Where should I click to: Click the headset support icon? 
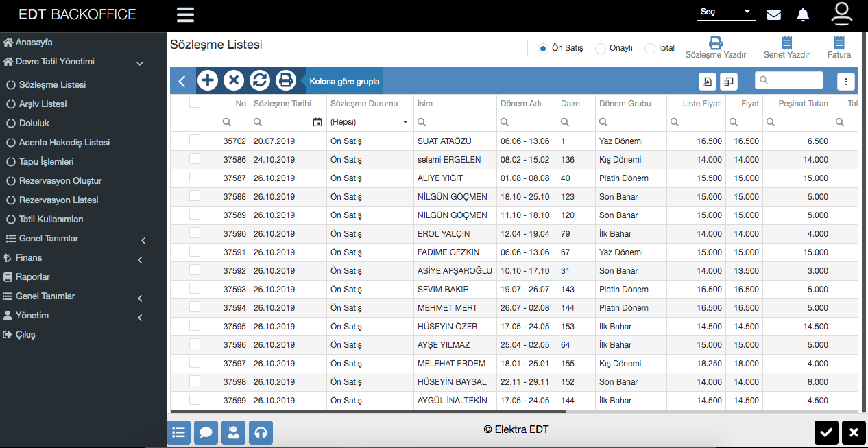point(261,432)
